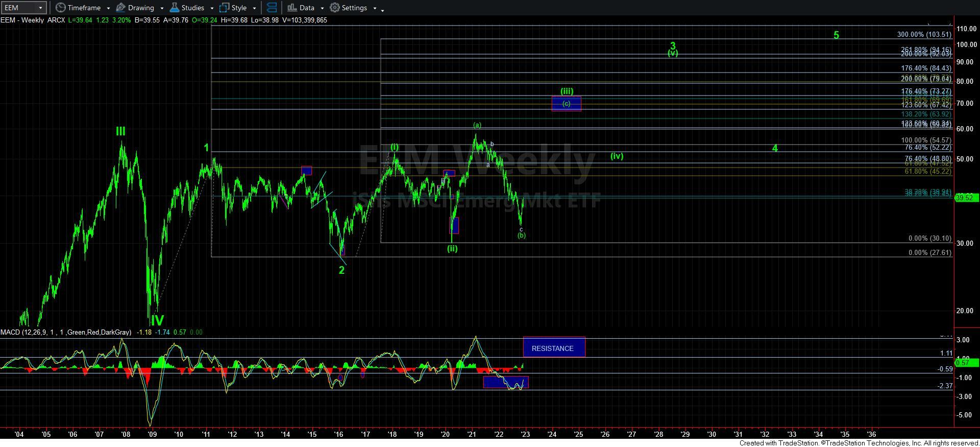Click the green '4' wave label near 2032
Screen dimensions: 980x447
[x=775, y=148]
